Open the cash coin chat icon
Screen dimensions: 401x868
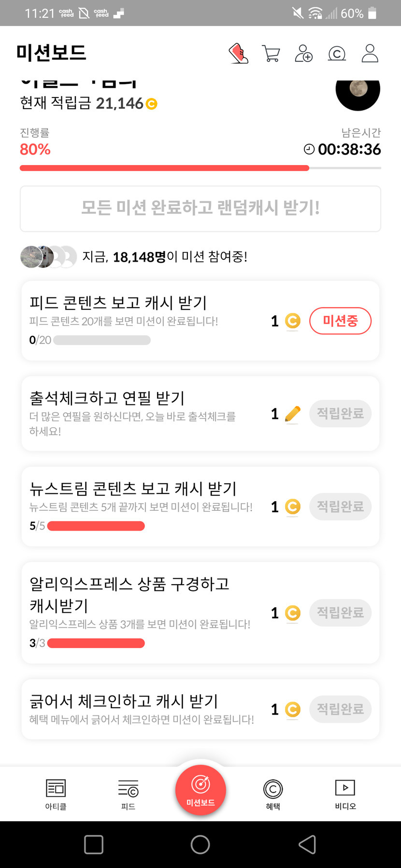coord(337,53)
